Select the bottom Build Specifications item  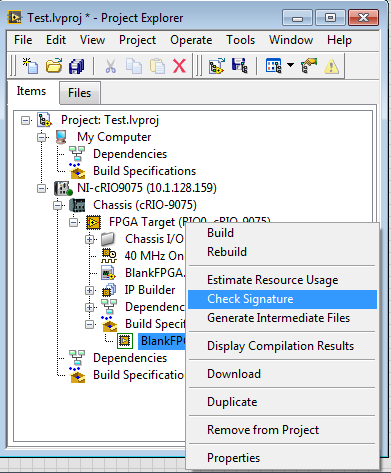coord(138,375)
